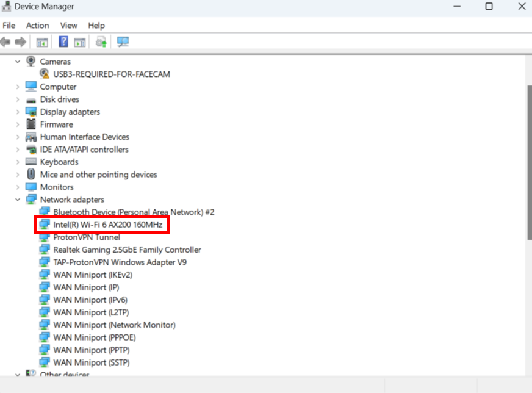Expand the Other devices category
The height and width of the screenshot is (393, 532).
coord(17,375)
